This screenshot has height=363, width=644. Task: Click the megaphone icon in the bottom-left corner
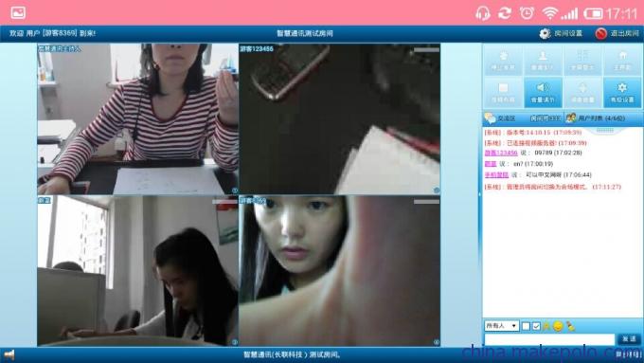(9, 354)
